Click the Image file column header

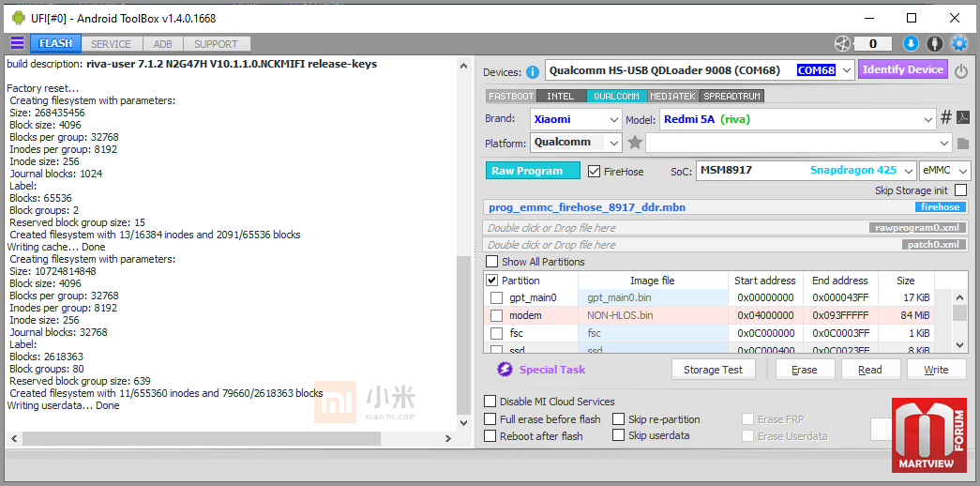pos(653,281)
